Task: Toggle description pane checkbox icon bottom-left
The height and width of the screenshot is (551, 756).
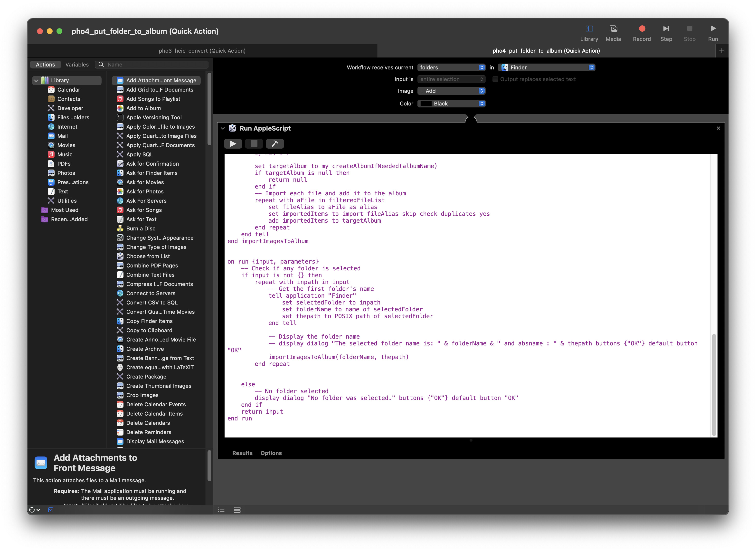Action: (51, 510)
